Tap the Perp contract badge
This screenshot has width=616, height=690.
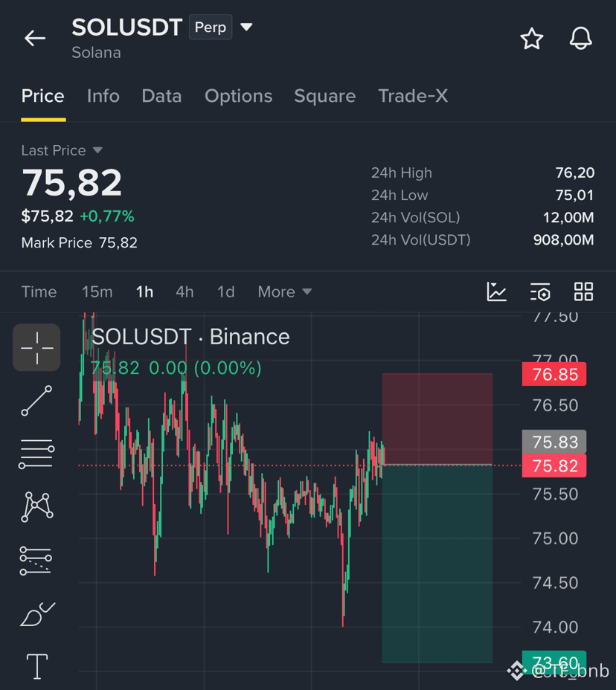[x=211, y=28]
